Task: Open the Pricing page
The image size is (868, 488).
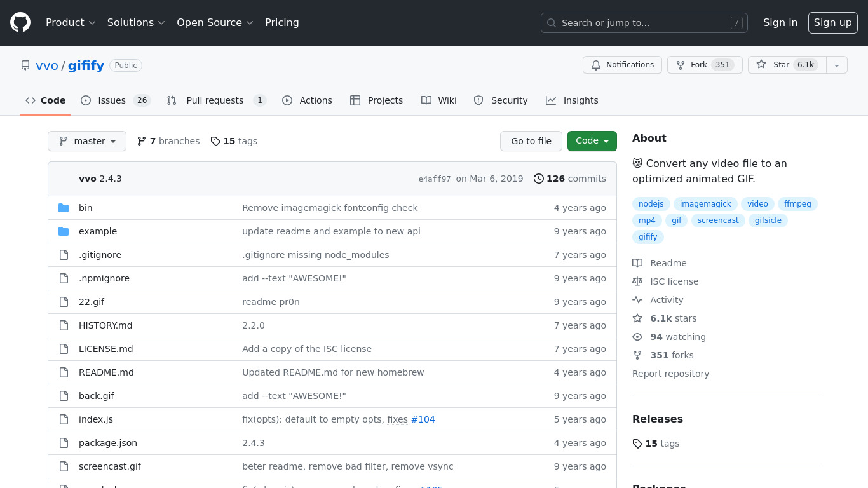Action: (282, 22)
